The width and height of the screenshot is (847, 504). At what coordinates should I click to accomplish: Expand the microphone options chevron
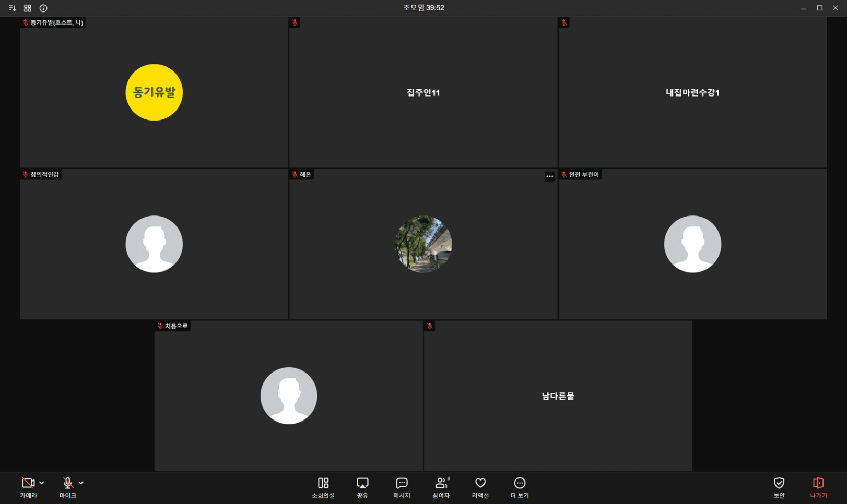[x=81, y=483]
